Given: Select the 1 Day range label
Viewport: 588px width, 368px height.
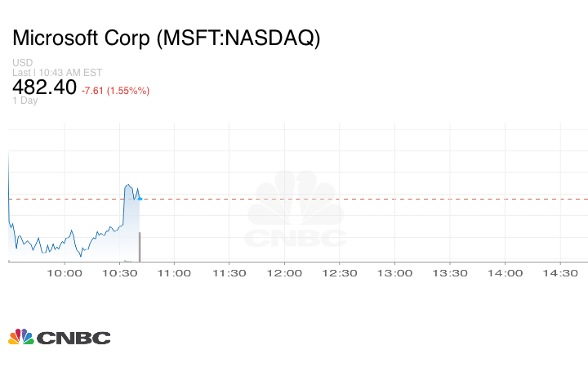Looking at the screenshot, I should point(25,101).
